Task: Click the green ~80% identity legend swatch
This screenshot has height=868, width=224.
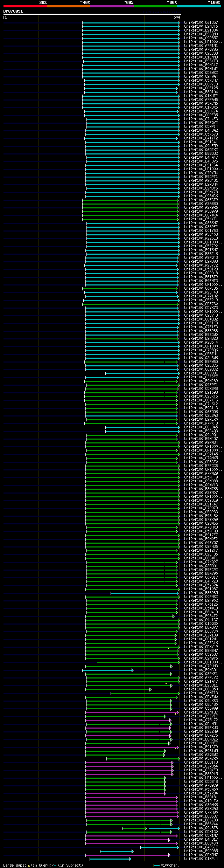Action: tap(155, 6)
